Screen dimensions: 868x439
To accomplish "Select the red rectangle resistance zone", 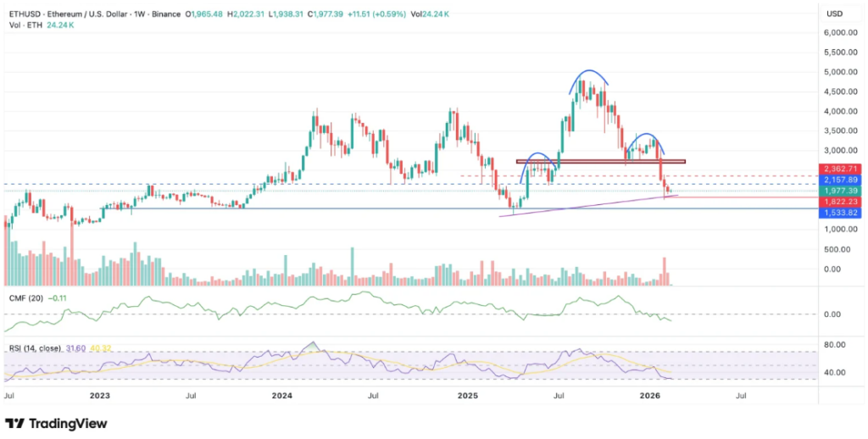I will 600,161.
